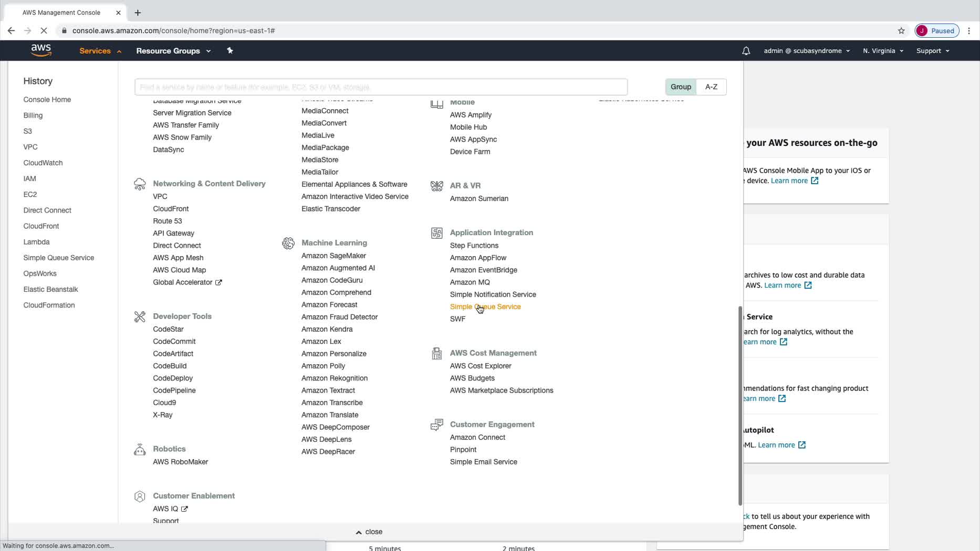
Task: Open Route 53 service
Action: 168,221
